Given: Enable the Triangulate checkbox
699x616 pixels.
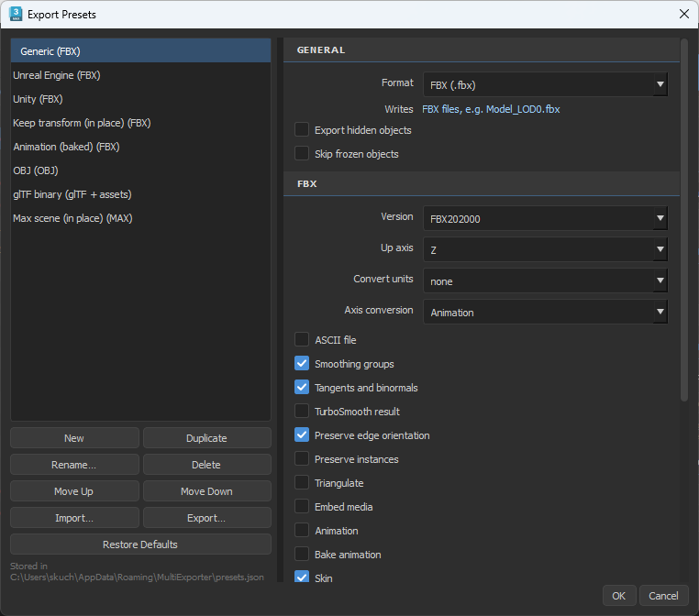Looking at the screenshot, I should pyautogui.click(x=302, y=482).
